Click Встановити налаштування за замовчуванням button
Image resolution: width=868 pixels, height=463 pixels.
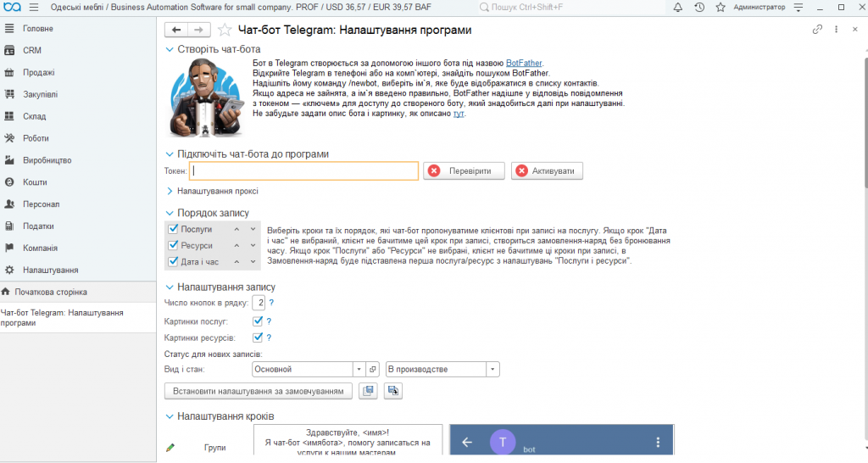click(x=259, y=391)
